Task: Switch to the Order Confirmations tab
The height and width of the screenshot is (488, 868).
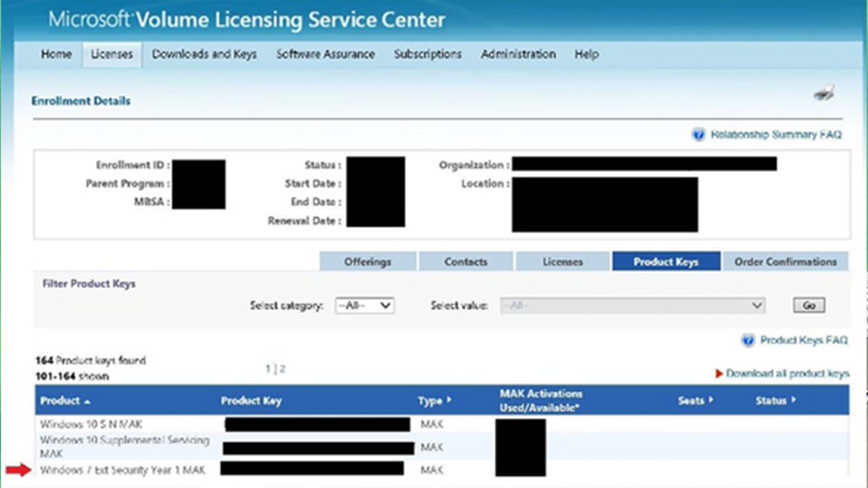Action: click(x=786, y=262)
